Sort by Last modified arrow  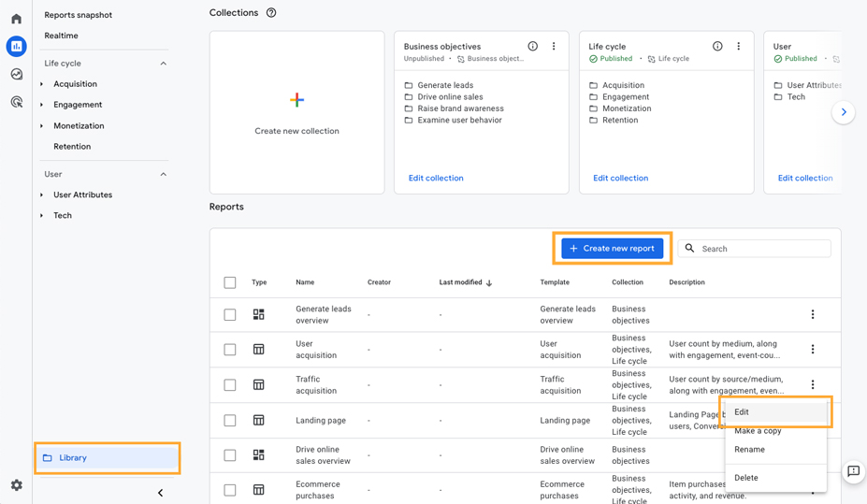point(489,283)
